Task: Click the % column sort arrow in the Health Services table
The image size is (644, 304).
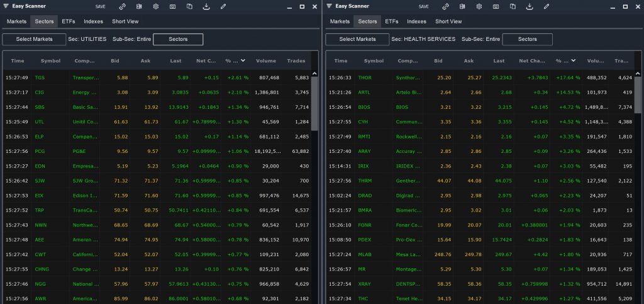Action: tap(573, 60)
